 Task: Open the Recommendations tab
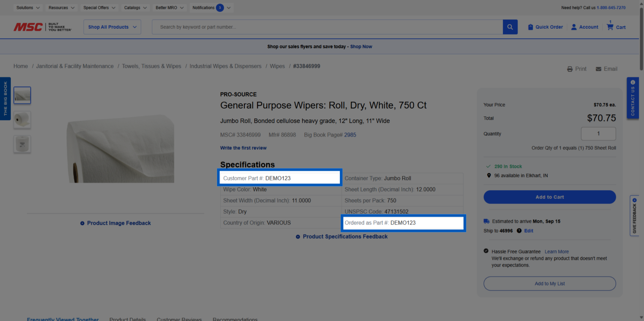[x=235, y=319]
